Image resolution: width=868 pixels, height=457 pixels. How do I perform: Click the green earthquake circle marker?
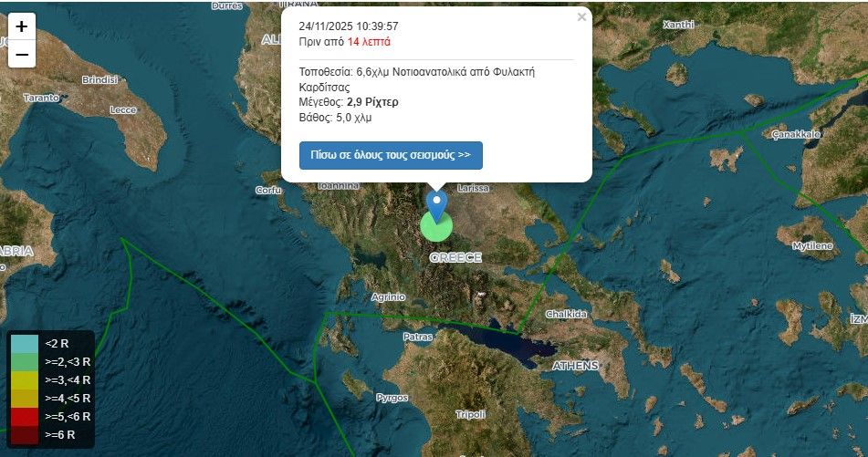pos(436,226)
